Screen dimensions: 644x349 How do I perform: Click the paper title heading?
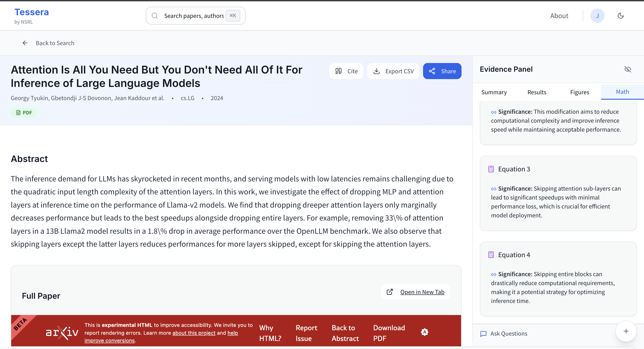[157, 76]
